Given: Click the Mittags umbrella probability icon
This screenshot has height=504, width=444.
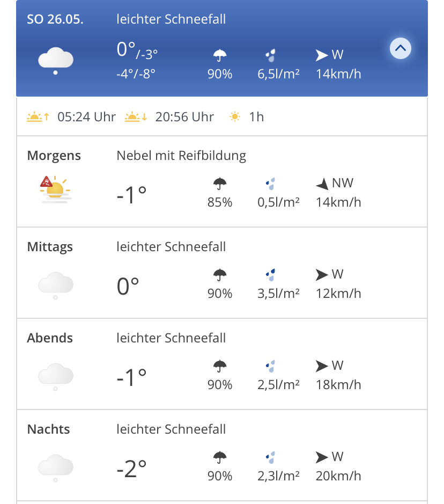Looking at the screenshot, I should 220,275.
